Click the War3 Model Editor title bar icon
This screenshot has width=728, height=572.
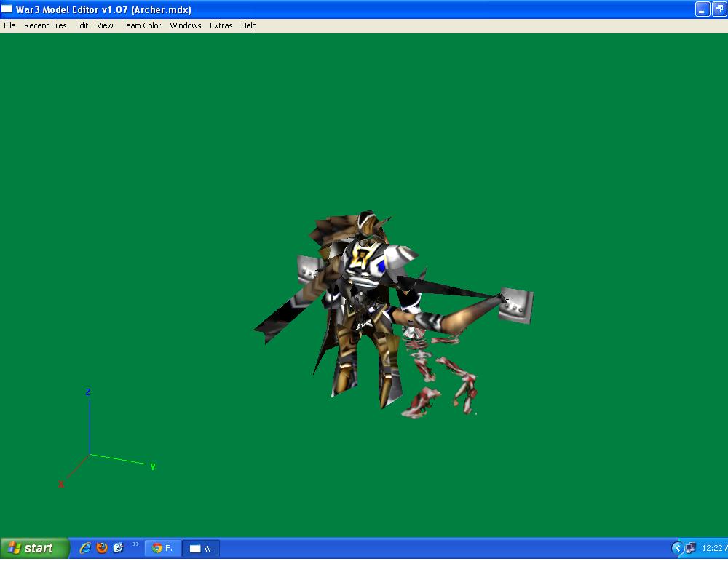[7, 9]
